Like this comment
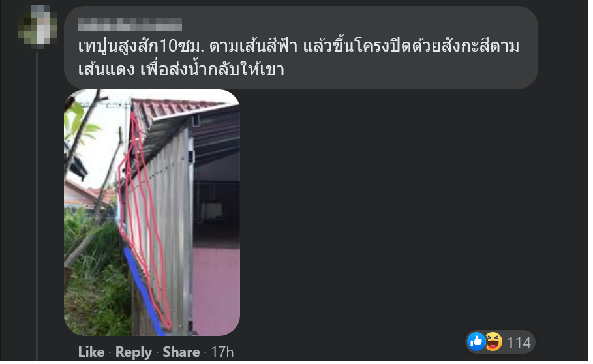 pos(91,352)
